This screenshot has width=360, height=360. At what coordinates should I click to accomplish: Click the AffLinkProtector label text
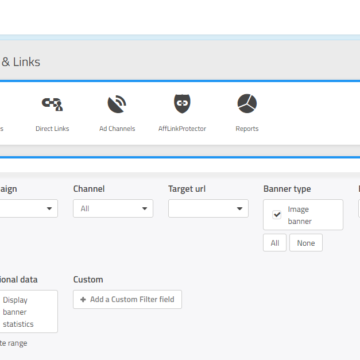point(182,129)
